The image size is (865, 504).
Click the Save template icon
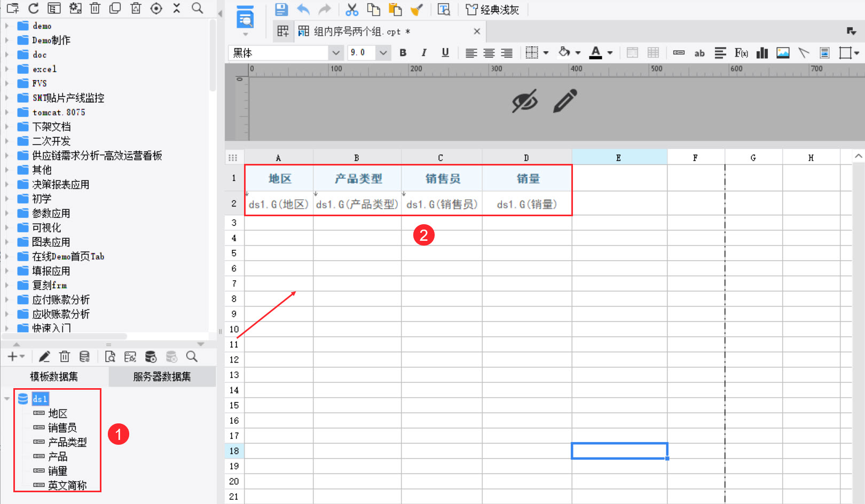281,9
